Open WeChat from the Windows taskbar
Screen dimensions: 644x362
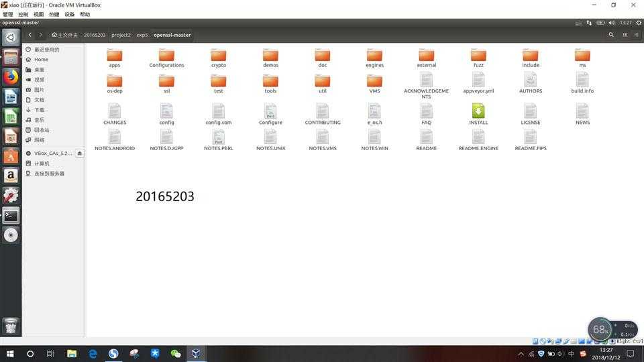175,353
